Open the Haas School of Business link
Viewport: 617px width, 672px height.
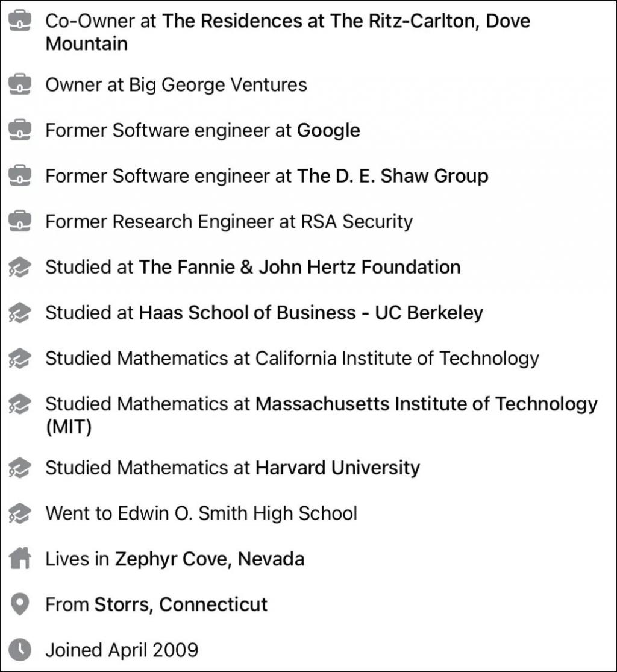pos(311,312)
